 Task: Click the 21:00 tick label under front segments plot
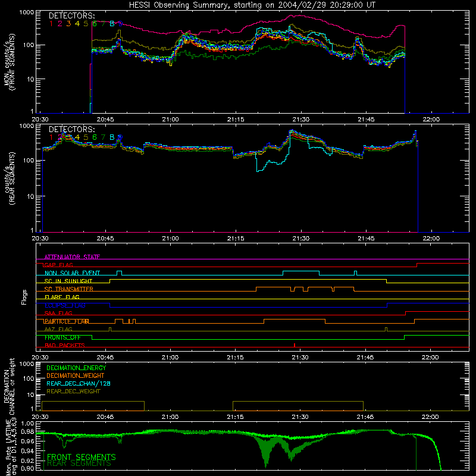coord(170,120)
